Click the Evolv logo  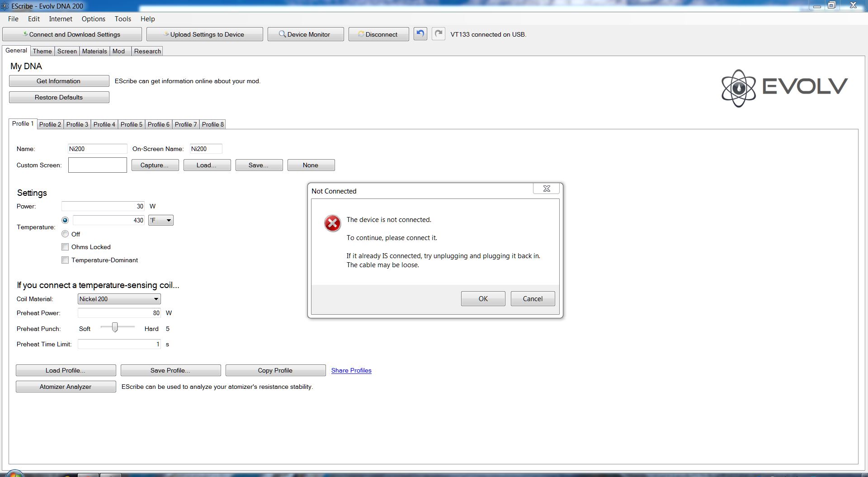(x=784, y=88)
